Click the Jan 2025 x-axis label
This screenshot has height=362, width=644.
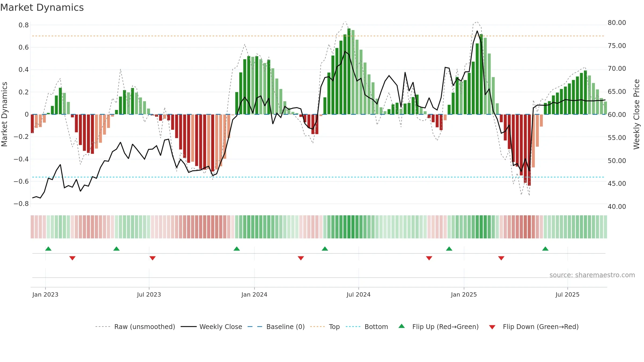pyautogui.click(x=464, y=294)
